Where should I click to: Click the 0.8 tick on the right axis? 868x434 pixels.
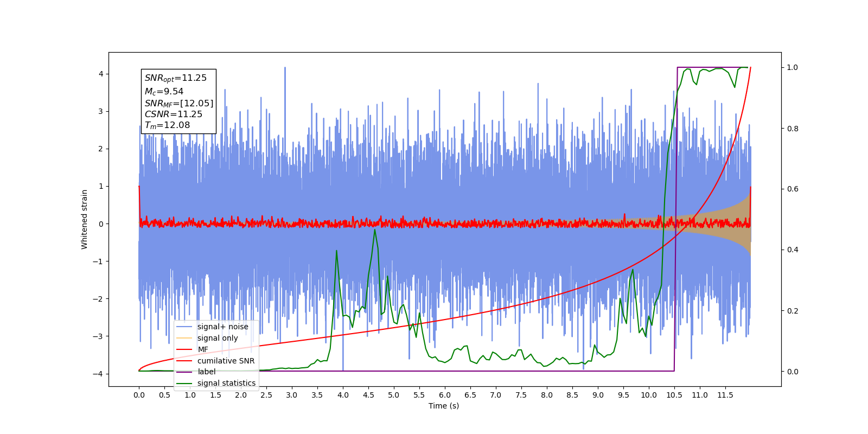[793, 129]
